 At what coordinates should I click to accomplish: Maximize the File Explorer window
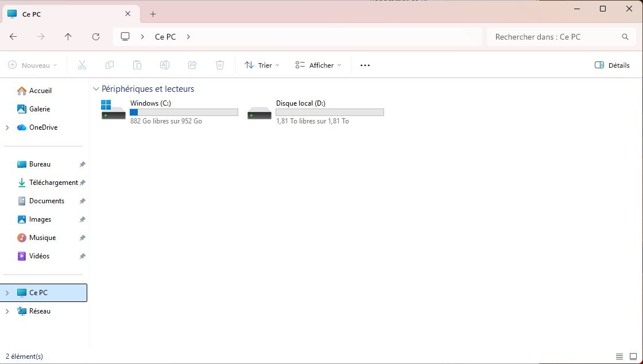[x=603, y=9]
